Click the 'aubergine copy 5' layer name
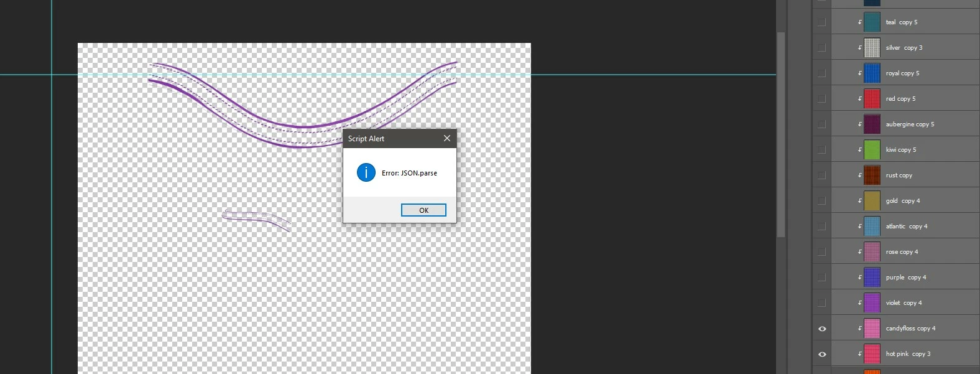The width and height of the screenshot is (980, 374). click(x=910, y=124)
